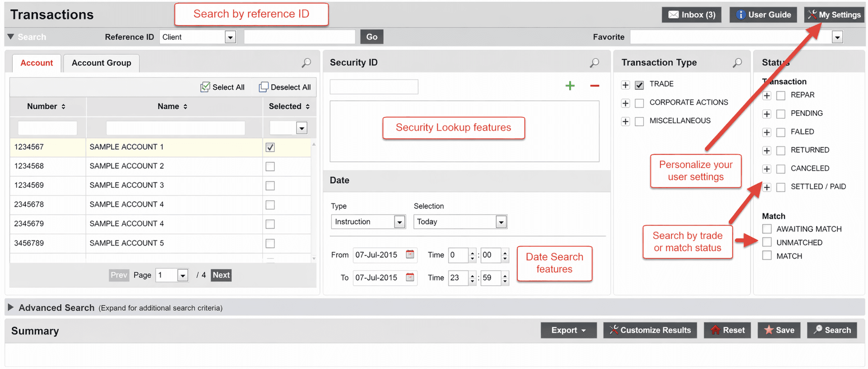868x369 pixels.
Task: Remove security with red minus icon
Action: (x=594, y=86)
